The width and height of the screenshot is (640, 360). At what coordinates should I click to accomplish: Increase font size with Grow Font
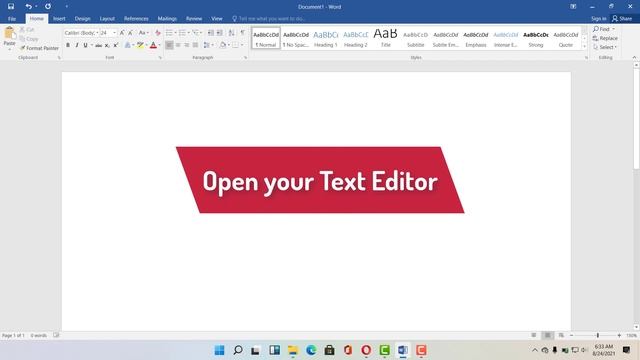122,33
